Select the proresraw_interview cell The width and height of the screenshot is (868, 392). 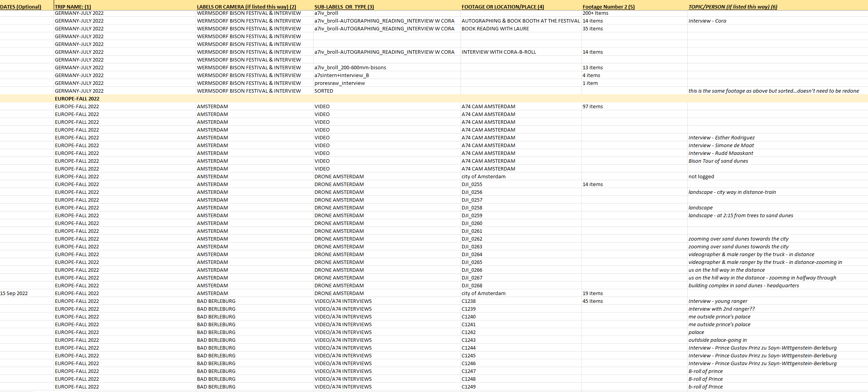click(x=339, y=83)
